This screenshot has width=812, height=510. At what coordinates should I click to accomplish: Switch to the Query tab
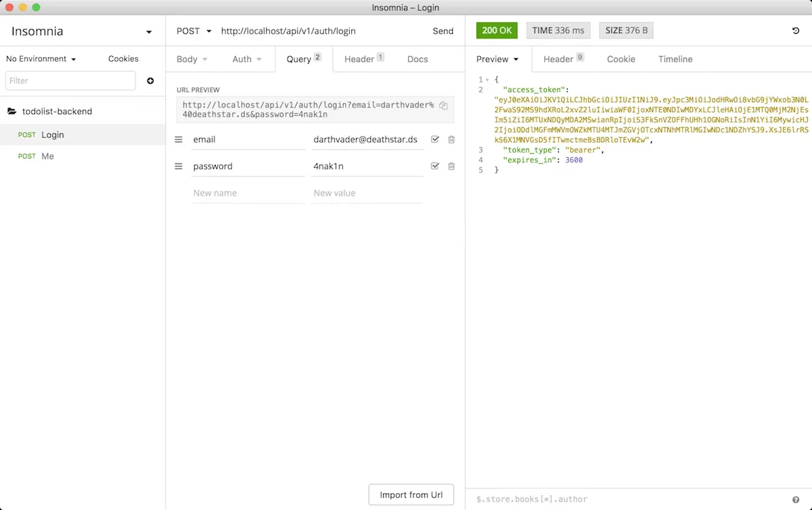[x=304, y=59]
